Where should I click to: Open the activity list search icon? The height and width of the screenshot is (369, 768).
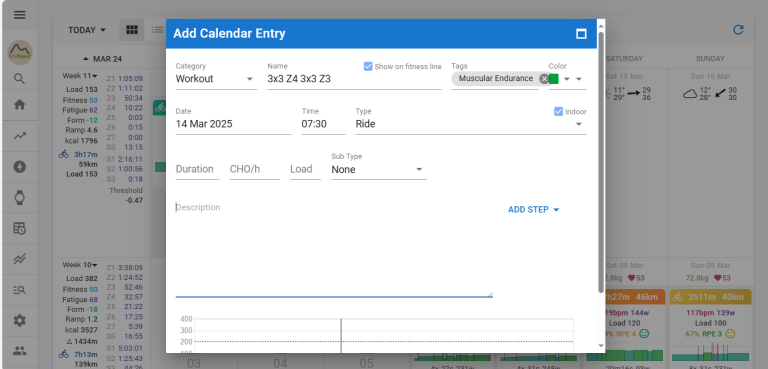click(x=20, y=290)
